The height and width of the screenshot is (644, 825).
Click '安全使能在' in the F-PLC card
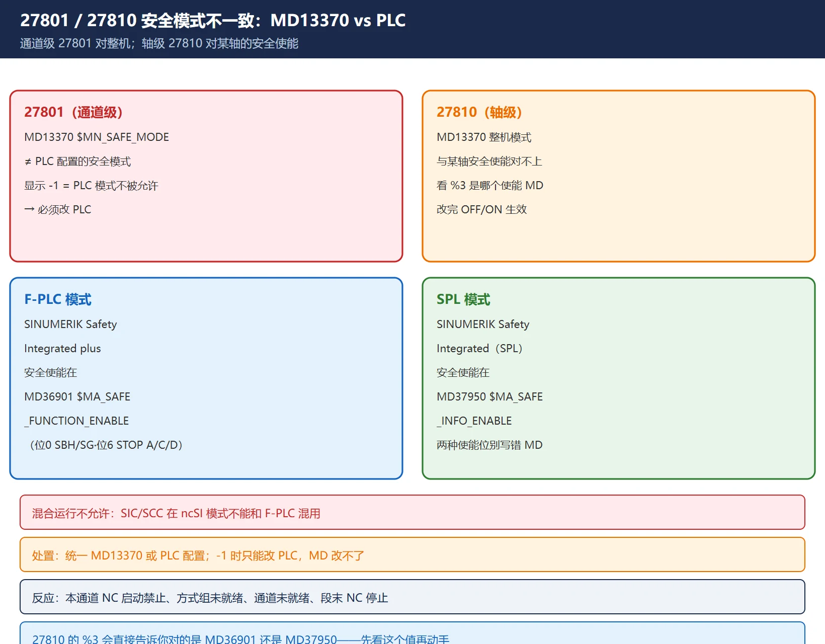(50, 372)
